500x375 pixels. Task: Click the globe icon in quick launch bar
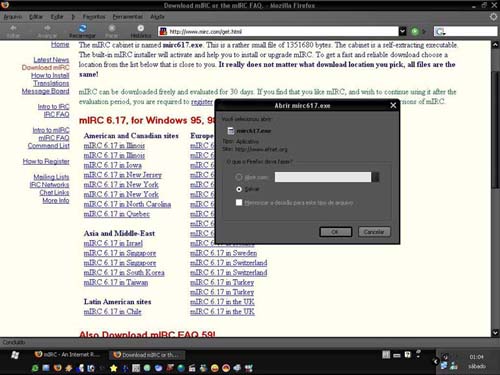[x=181, y=368]
